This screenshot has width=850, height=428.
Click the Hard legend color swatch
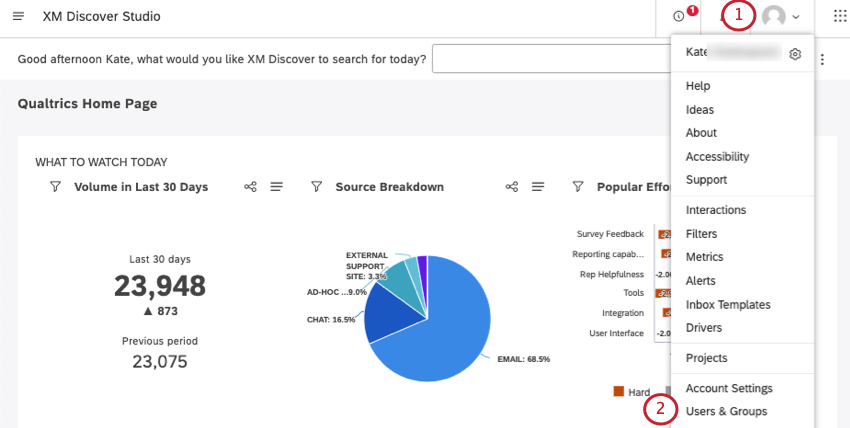[x=619, y=392]
